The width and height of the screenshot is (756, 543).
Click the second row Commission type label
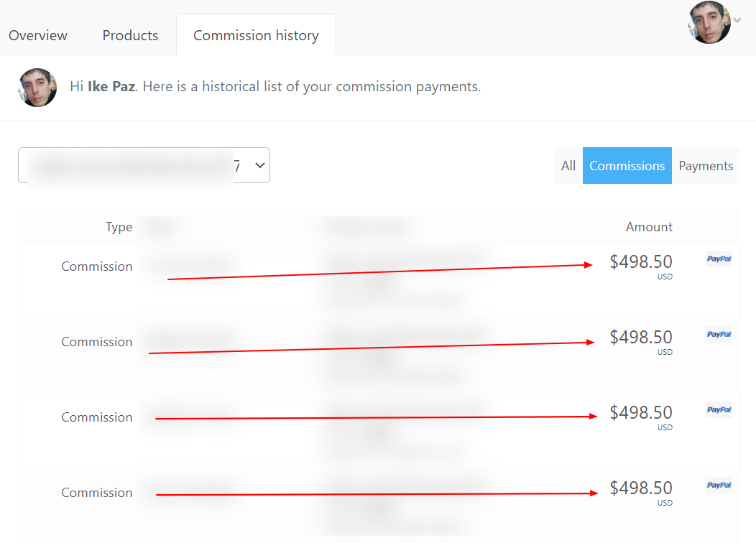click(97, 342)
